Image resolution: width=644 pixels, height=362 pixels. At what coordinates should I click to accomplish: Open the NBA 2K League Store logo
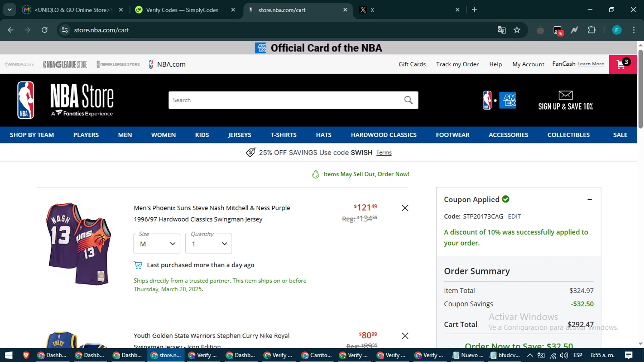(x=118, y=64)
